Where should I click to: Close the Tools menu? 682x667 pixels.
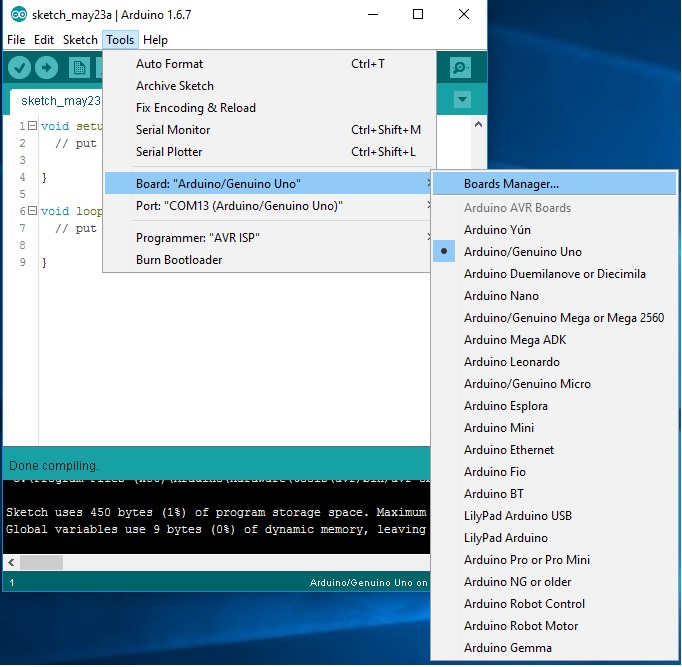click(x=120, y=40)
